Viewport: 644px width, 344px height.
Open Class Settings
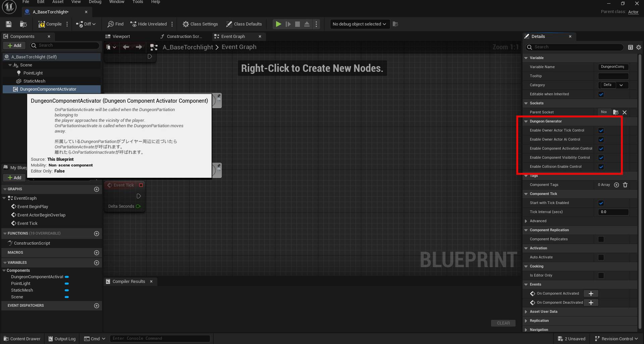200,24
